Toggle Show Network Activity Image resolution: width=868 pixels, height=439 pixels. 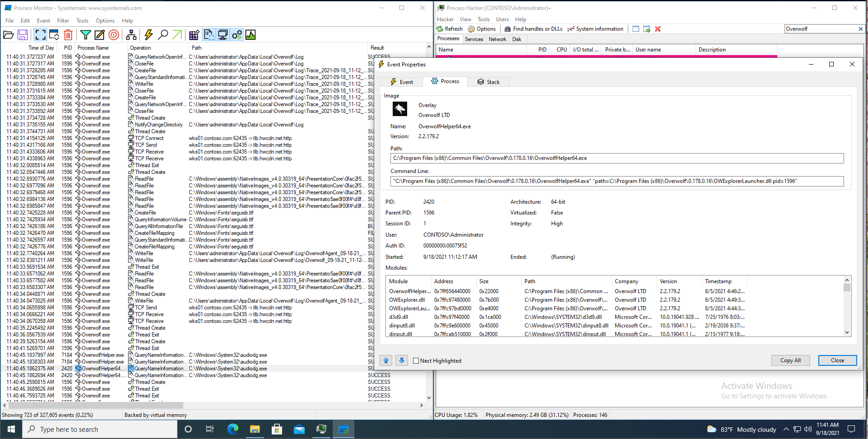[x=223, y=35]
